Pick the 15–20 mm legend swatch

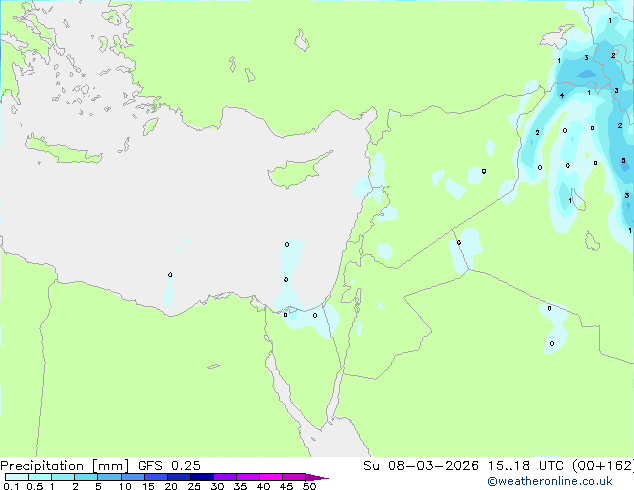pyautogui.click(x=156, y=477)
